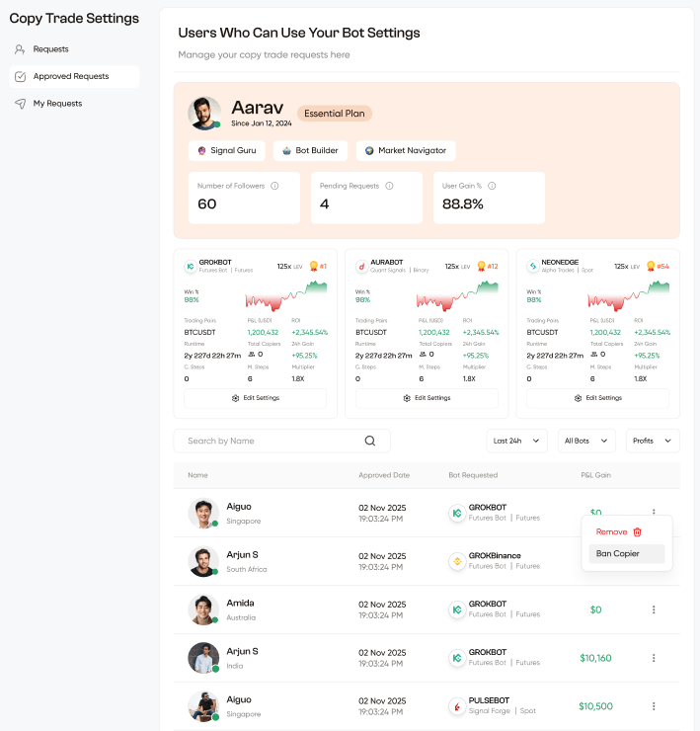
Task: Click GROKBOT icon in Amida row
Action: [457, 609]
